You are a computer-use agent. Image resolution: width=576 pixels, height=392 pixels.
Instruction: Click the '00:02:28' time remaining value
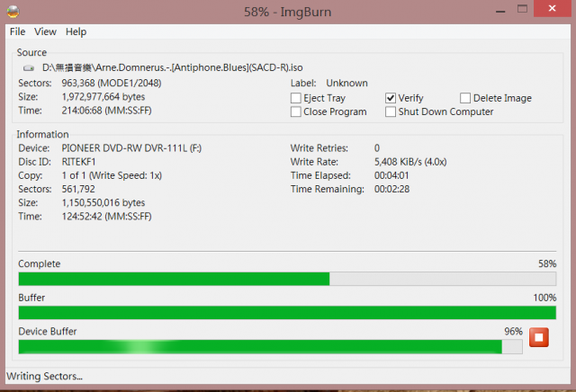coord(392,189)
